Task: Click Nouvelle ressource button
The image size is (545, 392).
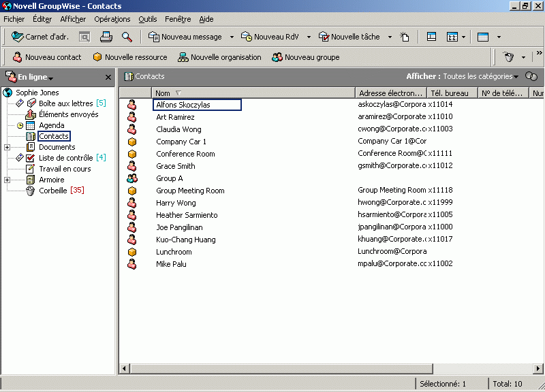Action: 130,57
